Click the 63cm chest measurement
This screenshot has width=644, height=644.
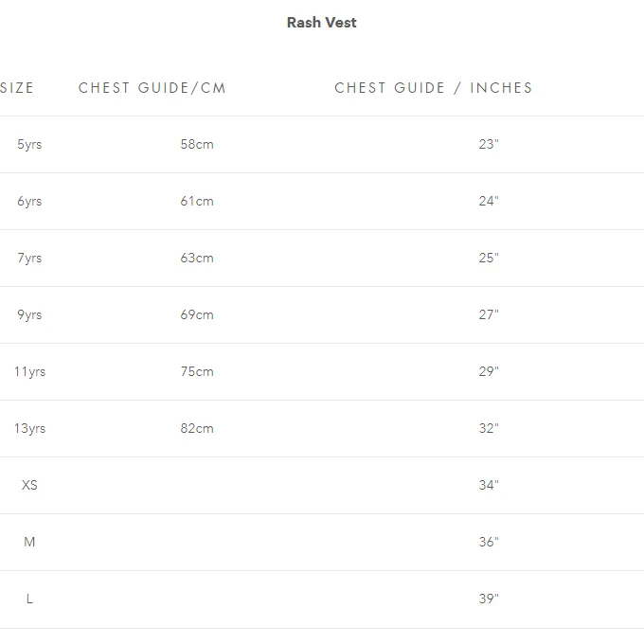197,258
